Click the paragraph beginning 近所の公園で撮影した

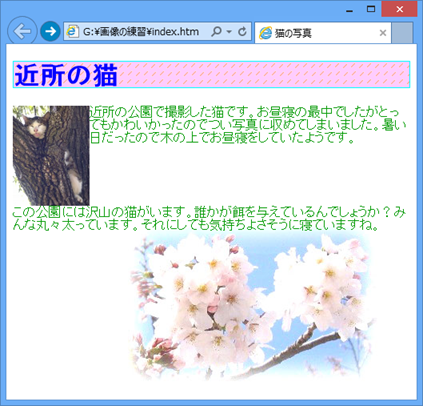[248, 125]
